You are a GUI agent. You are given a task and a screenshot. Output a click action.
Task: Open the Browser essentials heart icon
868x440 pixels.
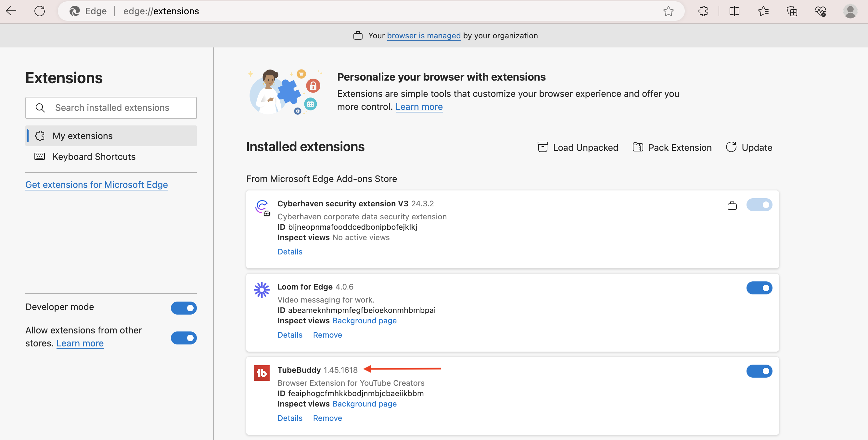coord(821,11)
